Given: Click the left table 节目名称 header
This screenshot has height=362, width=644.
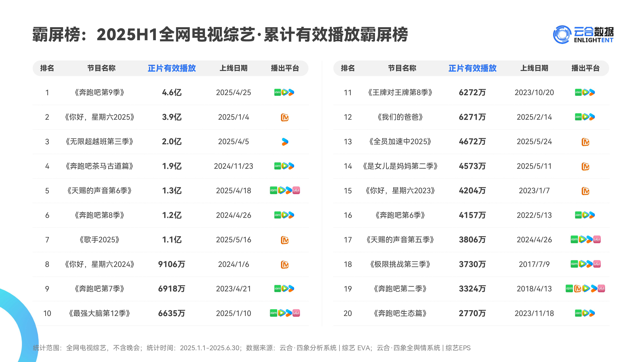Looking at the screenshot, I should pos(101,68).
